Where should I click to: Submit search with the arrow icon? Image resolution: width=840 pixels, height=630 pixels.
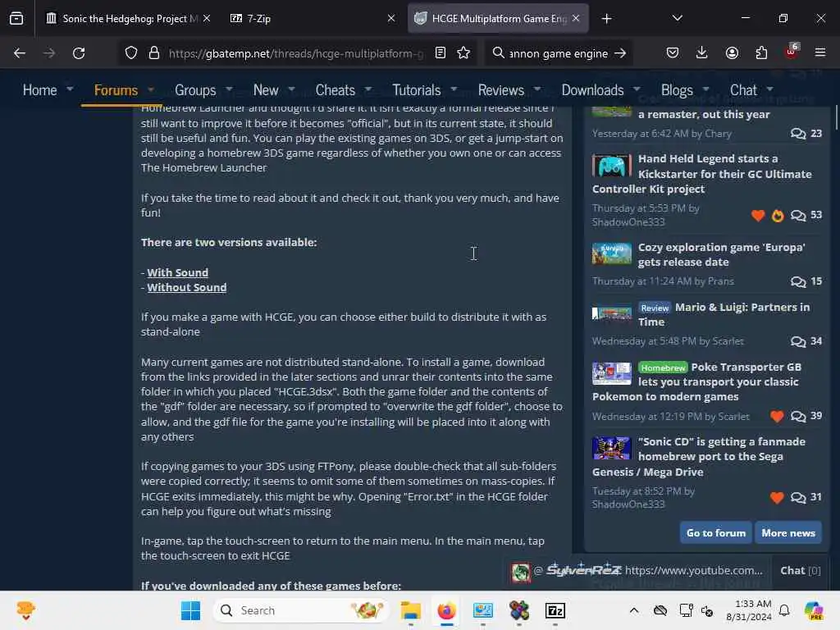620,53
